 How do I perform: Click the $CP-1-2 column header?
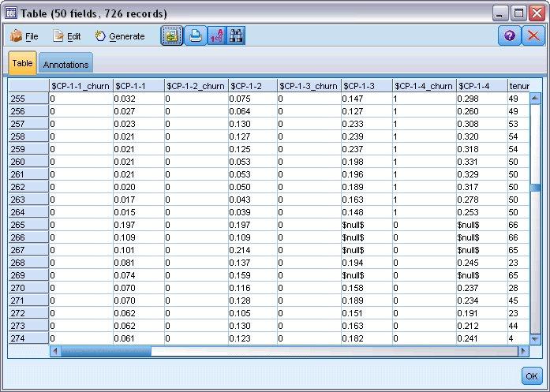coord(253,86)
